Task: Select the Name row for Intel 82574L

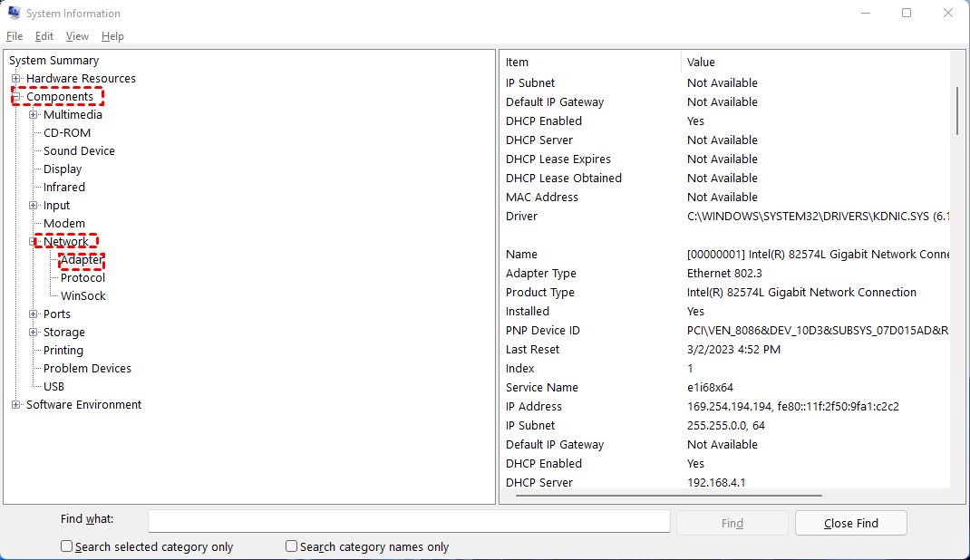Action: coord(725,254)
